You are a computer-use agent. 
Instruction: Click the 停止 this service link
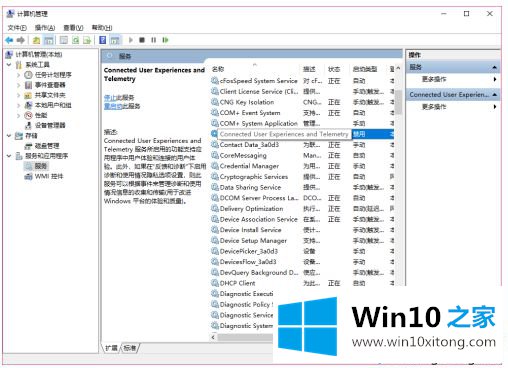coord(110,98)
